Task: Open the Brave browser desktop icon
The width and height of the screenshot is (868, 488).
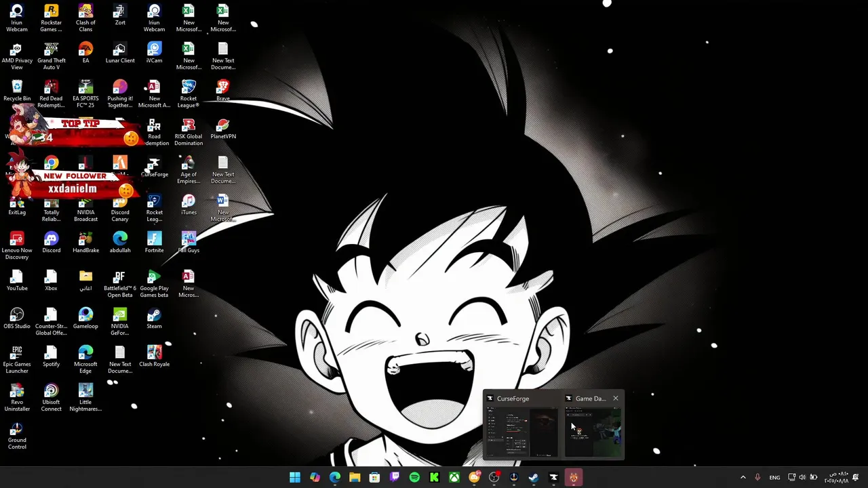Action: pos(223,91)
